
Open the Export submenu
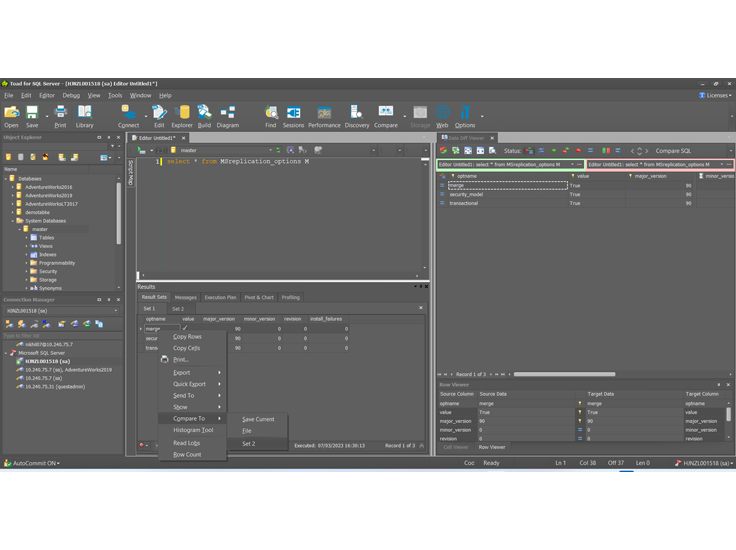(x=192, y=373)
